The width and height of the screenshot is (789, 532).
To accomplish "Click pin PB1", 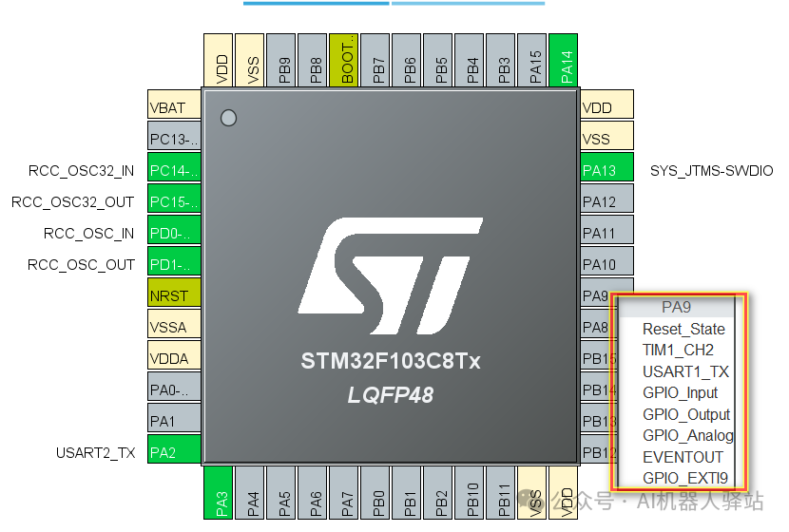I will (407, 493).
